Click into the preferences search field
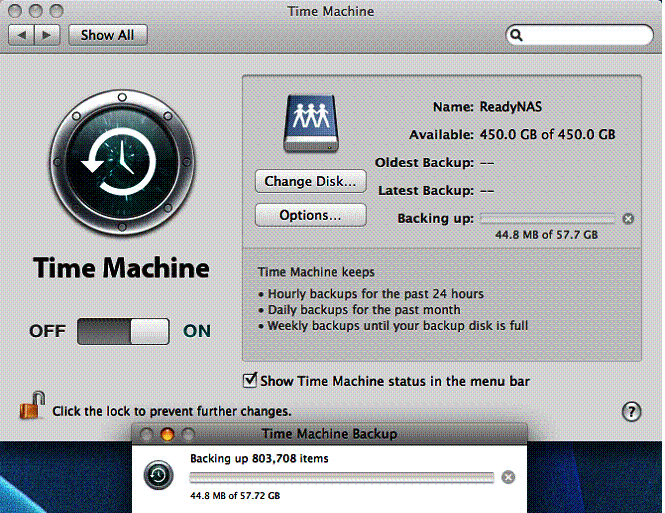This screenshot has width=665, height=513. coord(579,35)
